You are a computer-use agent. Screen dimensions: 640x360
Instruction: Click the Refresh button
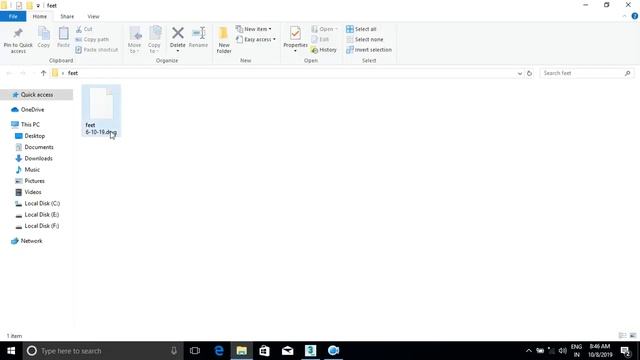point(529,73)
